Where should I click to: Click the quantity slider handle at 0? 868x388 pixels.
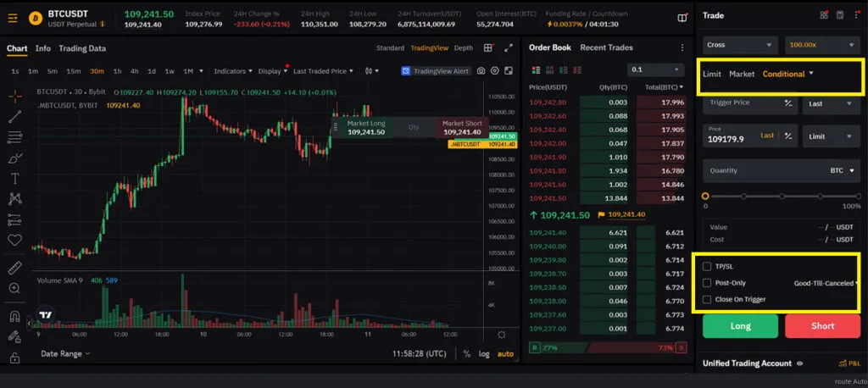(x=705, y=196)
